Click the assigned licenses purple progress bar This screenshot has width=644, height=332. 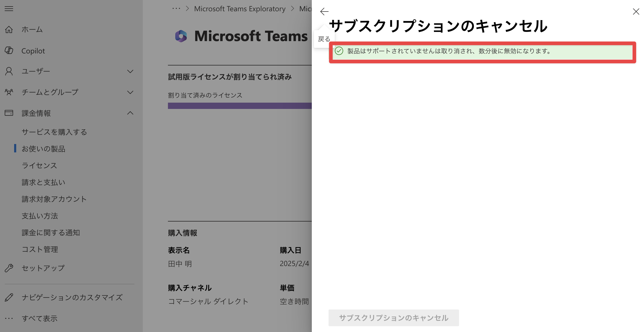(240, 106)
